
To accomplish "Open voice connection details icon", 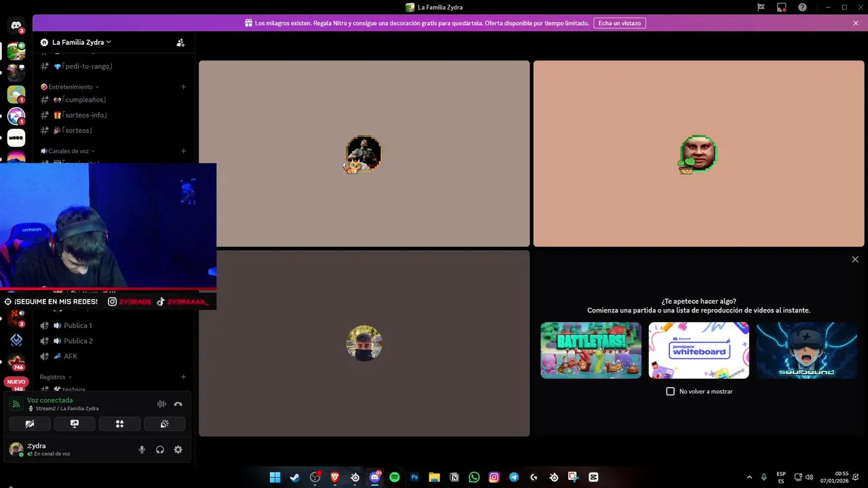I will pos(16,404).
